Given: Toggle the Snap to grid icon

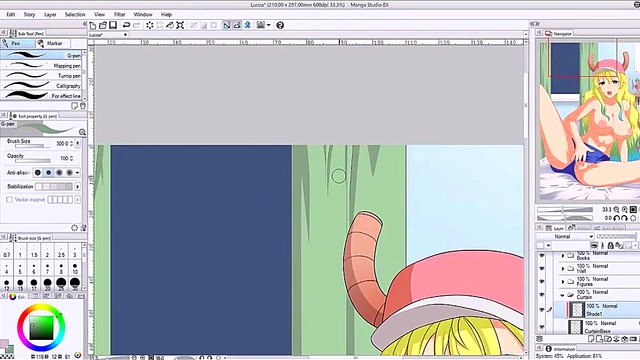Looking at the screenshot, I should tap(247, 25).
